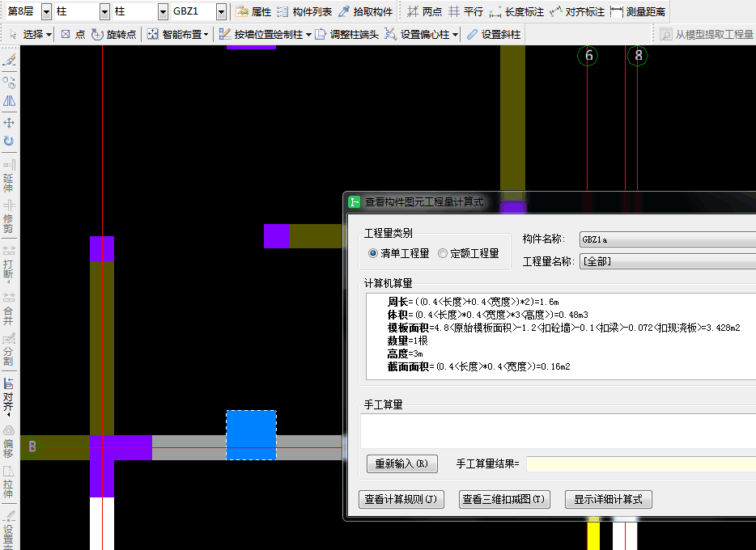Click the 截面面积 section area line
This screenshot has width=756, height=550.
coord(478,366)
